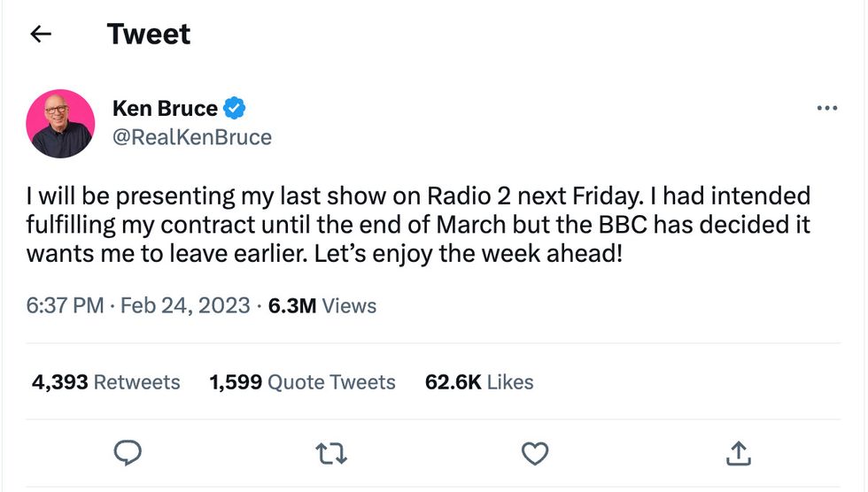Click the 6.3M Views count
868x492 pixels.
(x=322, y=306)
